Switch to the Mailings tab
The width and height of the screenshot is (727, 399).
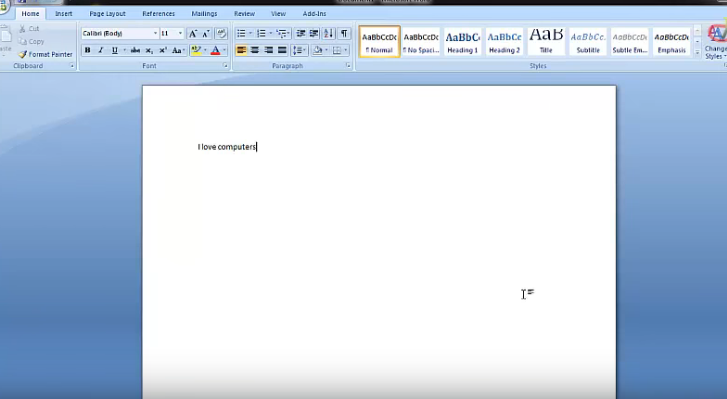[204, 14]
